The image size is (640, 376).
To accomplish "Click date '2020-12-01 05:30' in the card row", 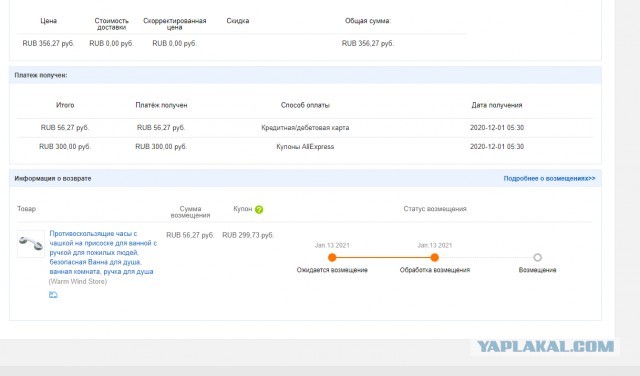I will (x=497, y=128).
